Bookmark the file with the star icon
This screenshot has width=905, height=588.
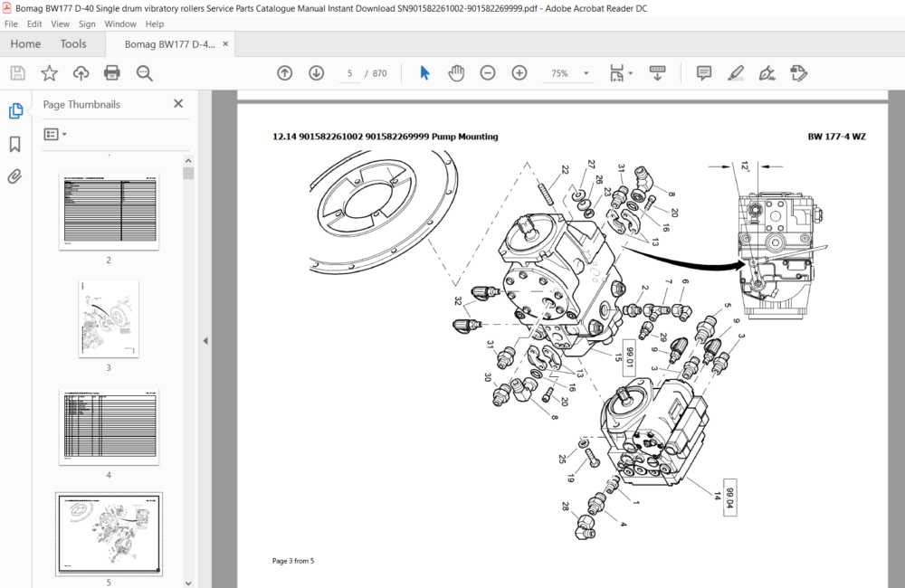click(x=50, y=73)
